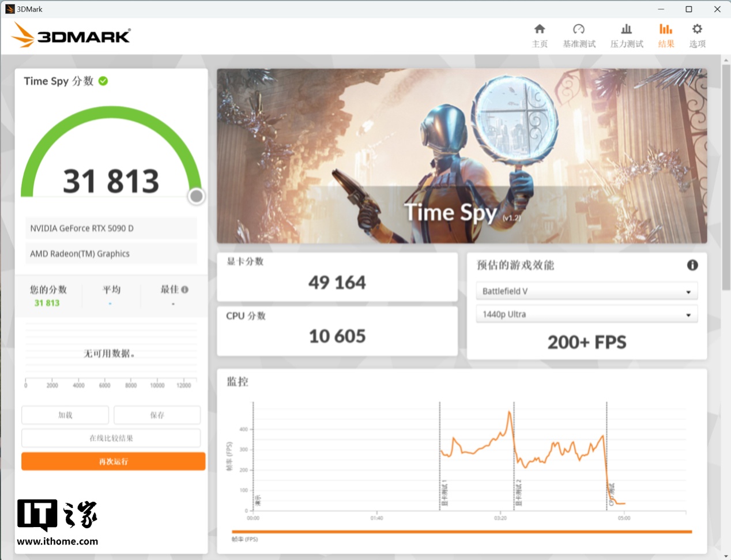Click the 3DMark logo in header
The image size is (731, 560).
point(71,36)
